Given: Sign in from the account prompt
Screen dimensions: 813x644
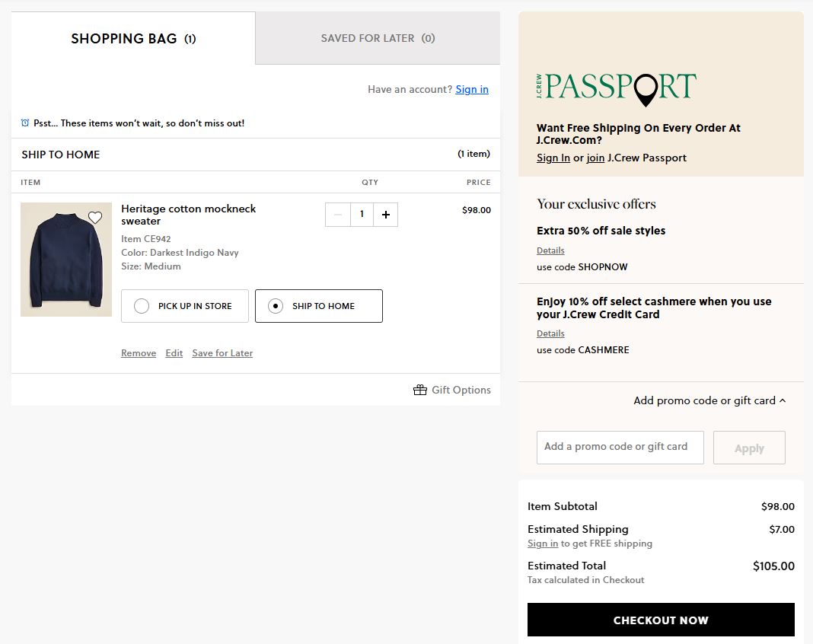Looking at the screenshot, I should click(472, 89).
